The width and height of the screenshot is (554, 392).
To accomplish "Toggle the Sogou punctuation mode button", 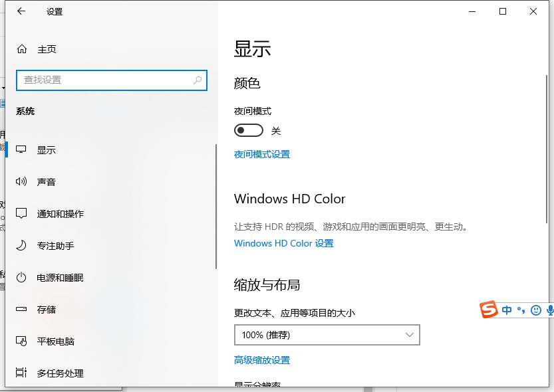I will [521, 310].
